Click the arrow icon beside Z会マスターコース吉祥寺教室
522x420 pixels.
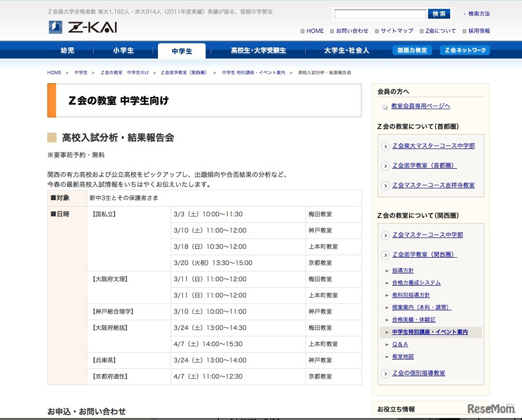coord(385,185)
